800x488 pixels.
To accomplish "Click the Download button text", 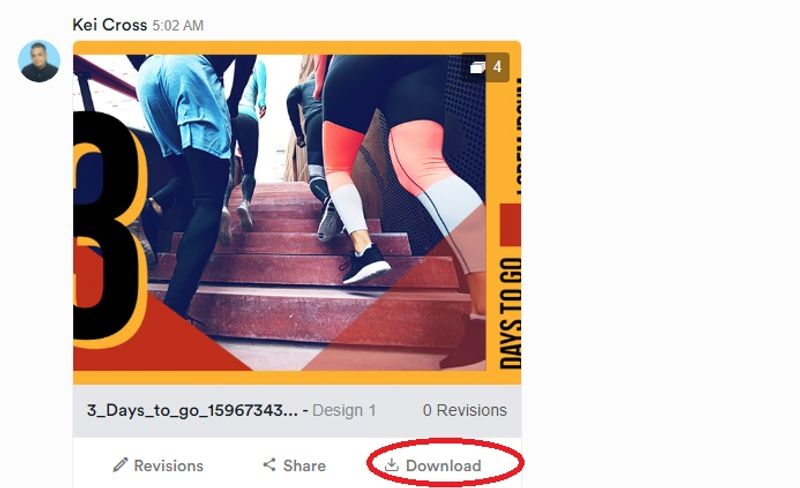I will point(443,466).
